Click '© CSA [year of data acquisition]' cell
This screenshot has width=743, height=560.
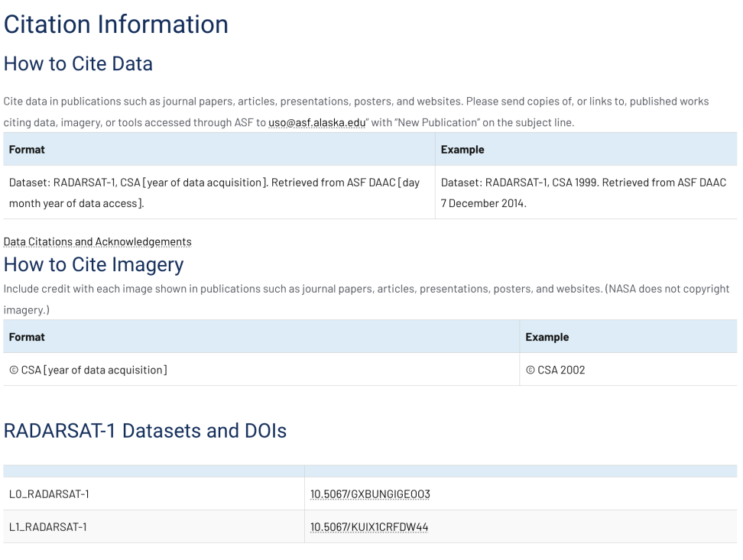(261, 370)
